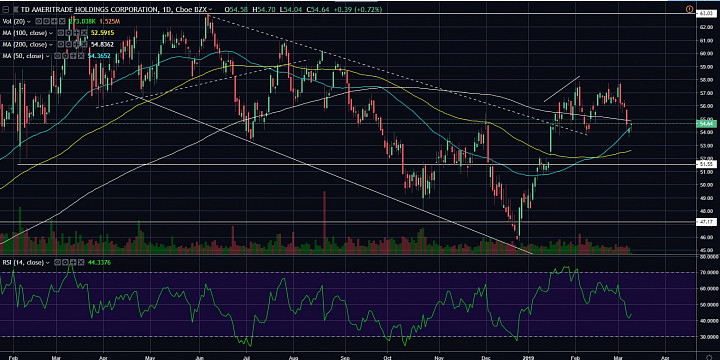Click the orange alert icon near price scale
This screenshot has height=360, width=720.
tap(689, 9)
